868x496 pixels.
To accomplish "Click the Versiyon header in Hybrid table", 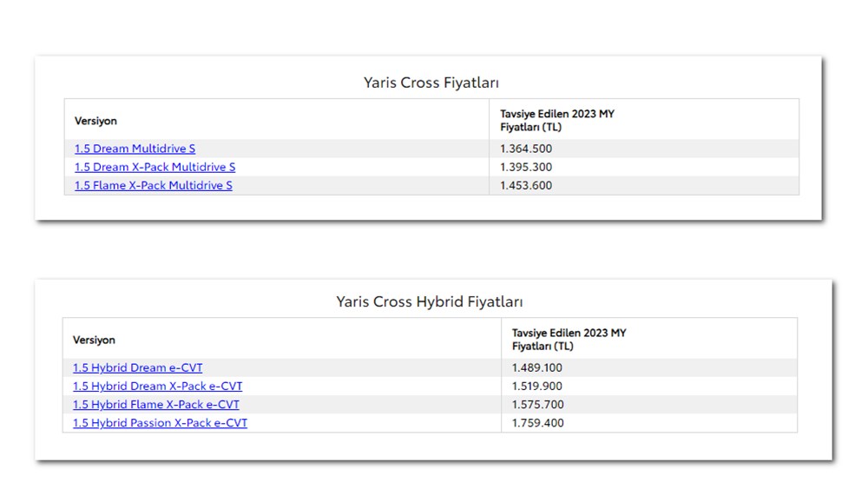I will (94, 340).
